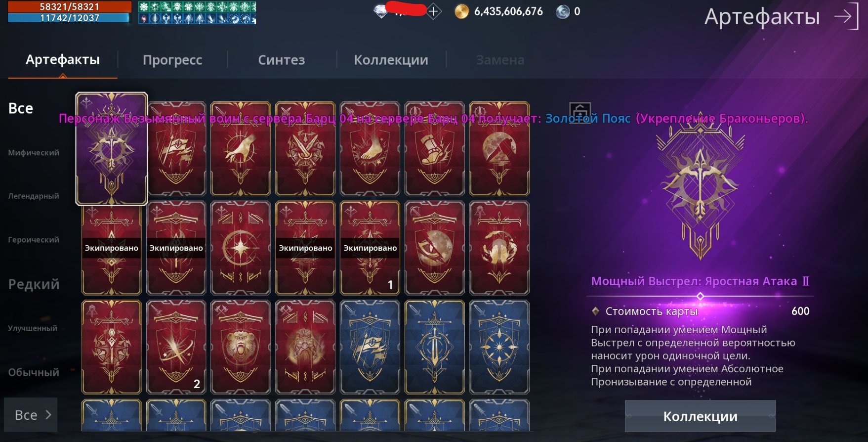Filter by Мифический rarity
The width and height of the screenshot is (868, 442).
[x=34, y=153]
